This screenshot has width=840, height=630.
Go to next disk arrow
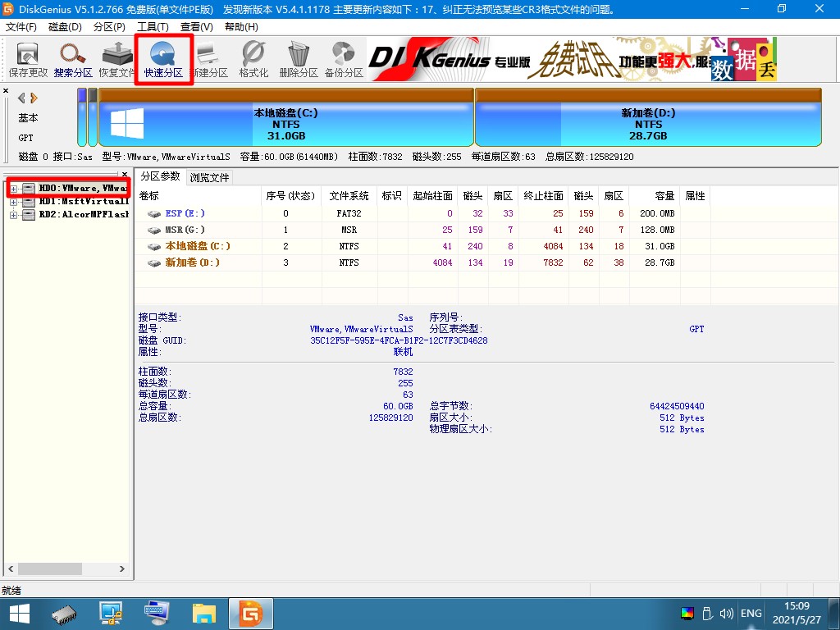click(x=34, y=98)
